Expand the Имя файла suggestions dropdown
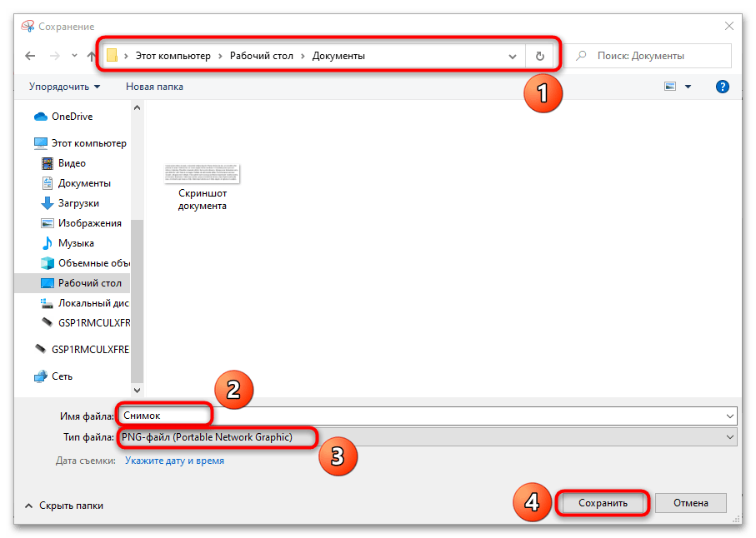 [730, 416]
